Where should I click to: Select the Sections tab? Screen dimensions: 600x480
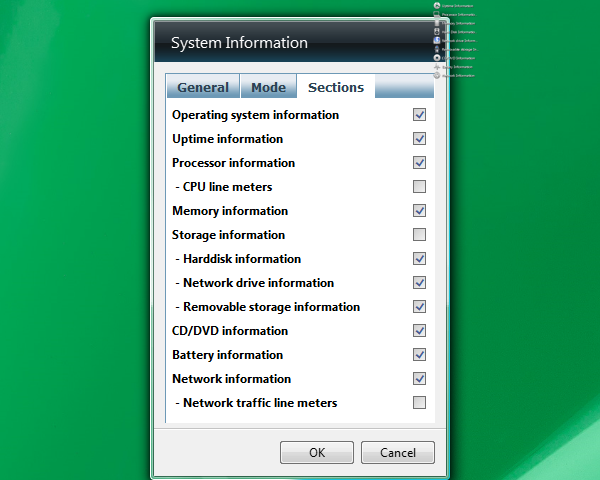[x=336, y=87]
